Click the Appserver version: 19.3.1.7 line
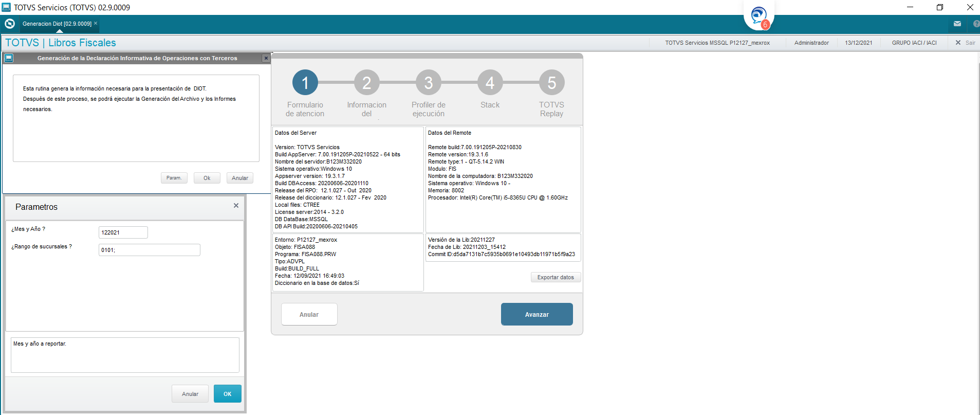Viewport: 980px width, 415px height. coord(310,176)
